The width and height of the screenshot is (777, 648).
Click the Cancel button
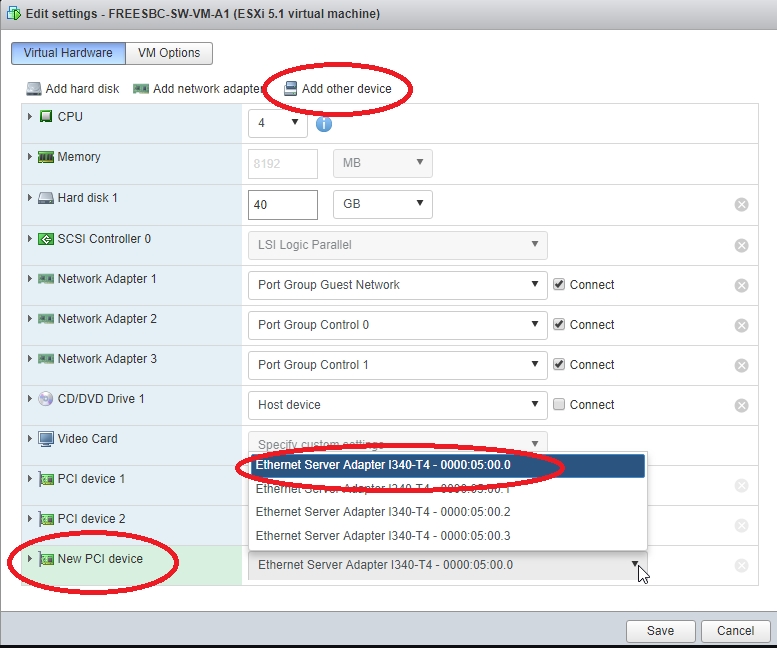[x=734, y=631]
